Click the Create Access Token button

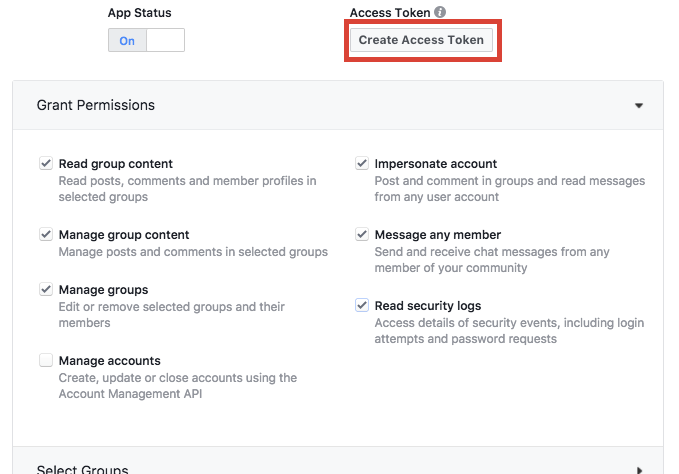pyautogui.click(x=421, y=40)
